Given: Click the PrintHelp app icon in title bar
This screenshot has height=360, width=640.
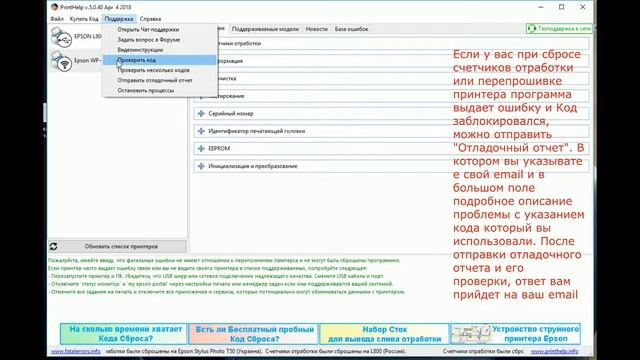Looking at the screenshot, I should pos(54,7).
